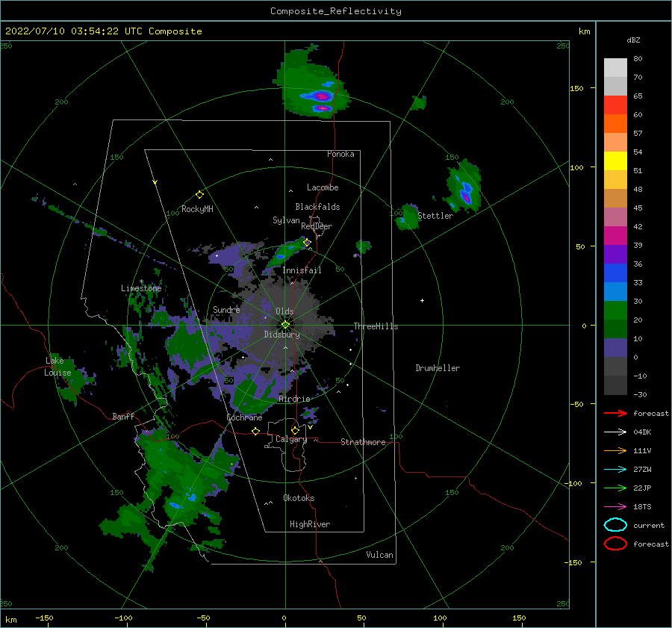Click the HighRiver town label
Image resolution: width=672 pixels, height=628 pixels.
[x=310, y=524]
